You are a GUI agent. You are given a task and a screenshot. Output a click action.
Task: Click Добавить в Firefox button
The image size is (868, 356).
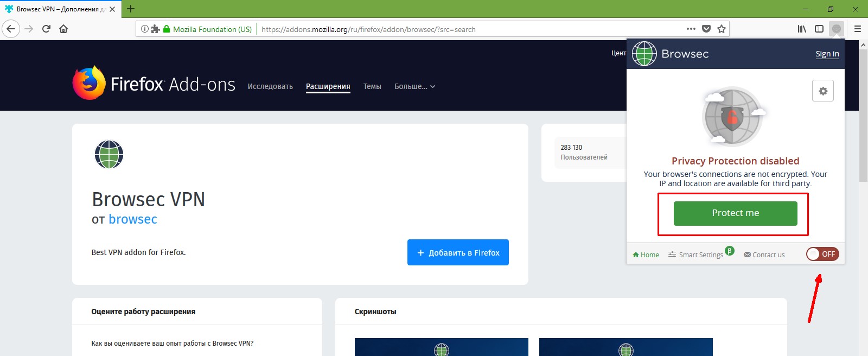click(458, 252)
